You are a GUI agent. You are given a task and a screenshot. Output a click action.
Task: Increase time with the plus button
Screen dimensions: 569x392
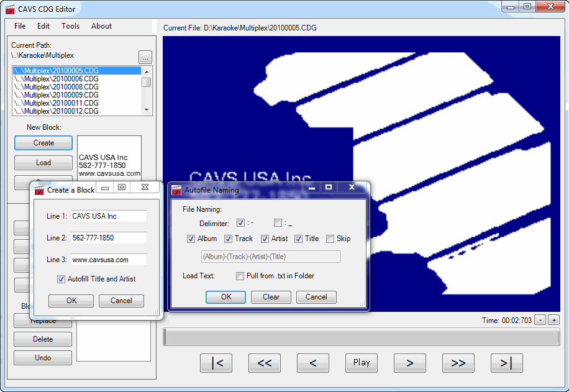[553, 320]
